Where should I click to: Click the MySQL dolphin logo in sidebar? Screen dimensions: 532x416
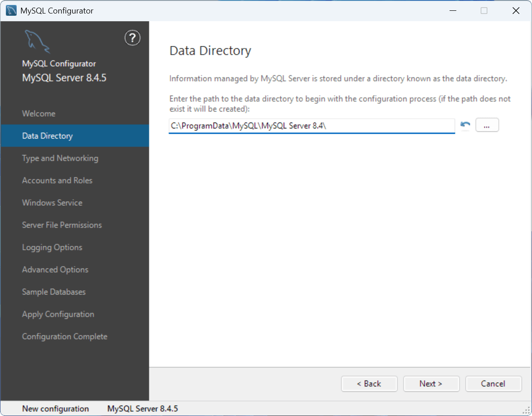[37, 41]
